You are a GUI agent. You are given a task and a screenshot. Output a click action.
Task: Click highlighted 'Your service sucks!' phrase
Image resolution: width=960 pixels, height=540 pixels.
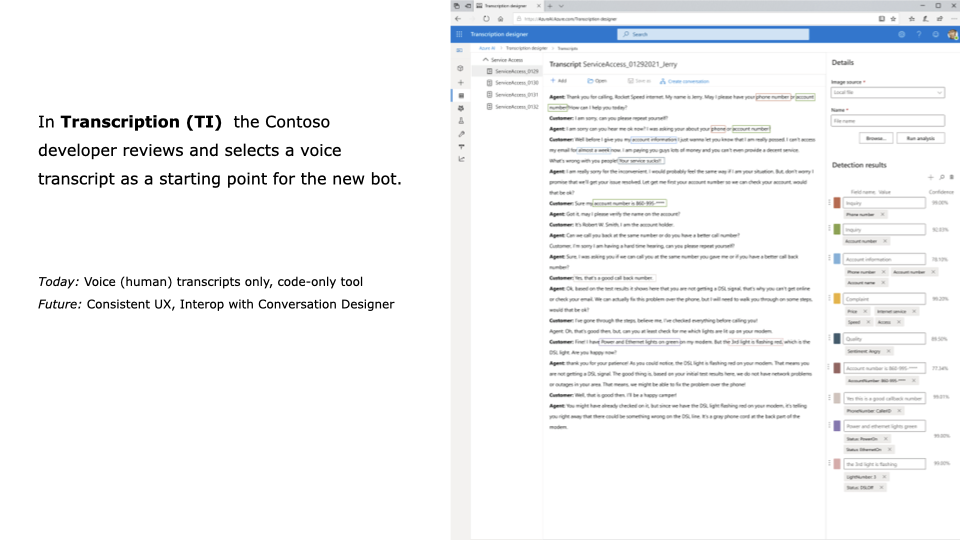pos(640,161)
